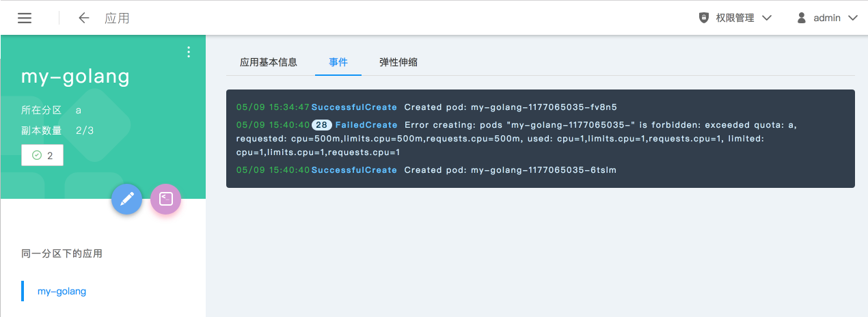Open the pink terminal console button

165,199
